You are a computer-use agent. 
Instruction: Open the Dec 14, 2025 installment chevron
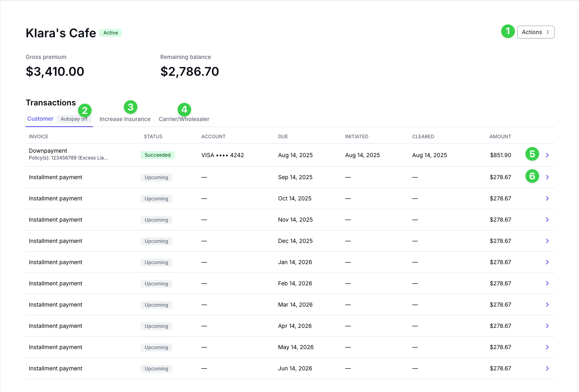(x=547, y=241)
